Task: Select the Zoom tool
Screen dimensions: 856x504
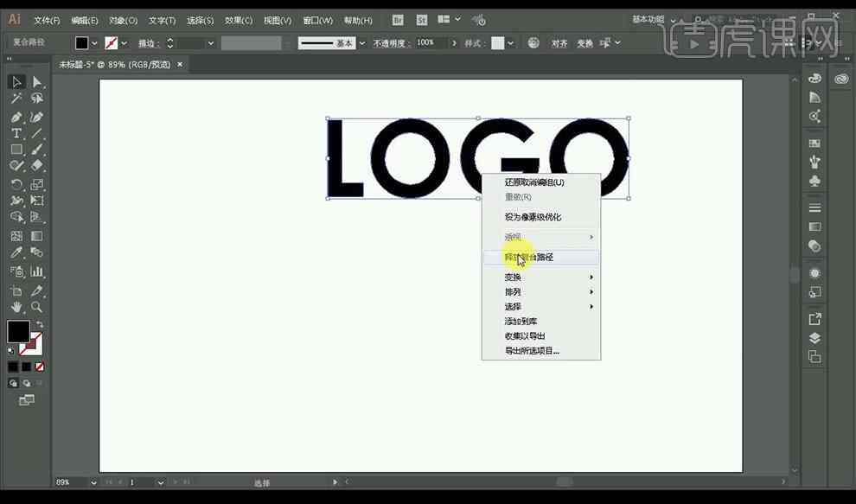Action: click(x=36, y=307)
